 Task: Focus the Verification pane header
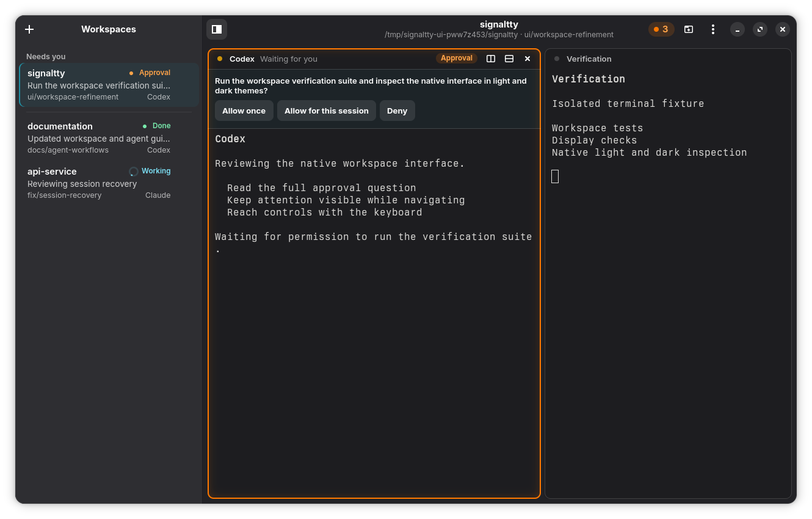point(668,59)
